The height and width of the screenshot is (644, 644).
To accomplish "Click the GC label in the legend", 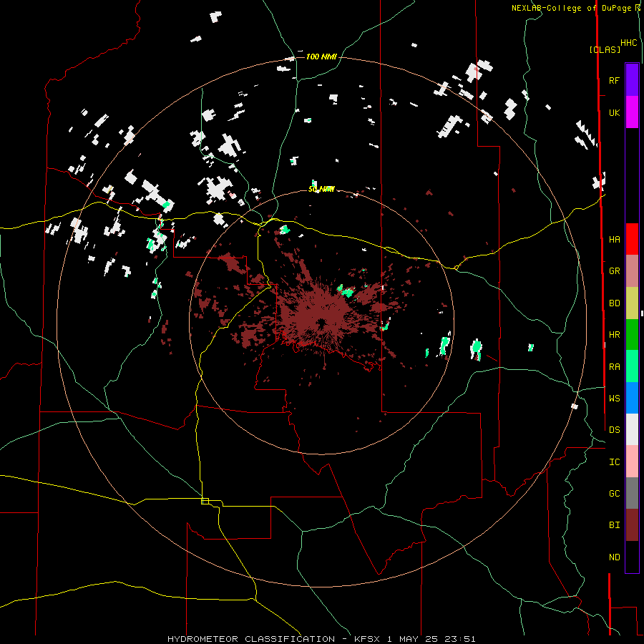I will (x=614, y=494).
